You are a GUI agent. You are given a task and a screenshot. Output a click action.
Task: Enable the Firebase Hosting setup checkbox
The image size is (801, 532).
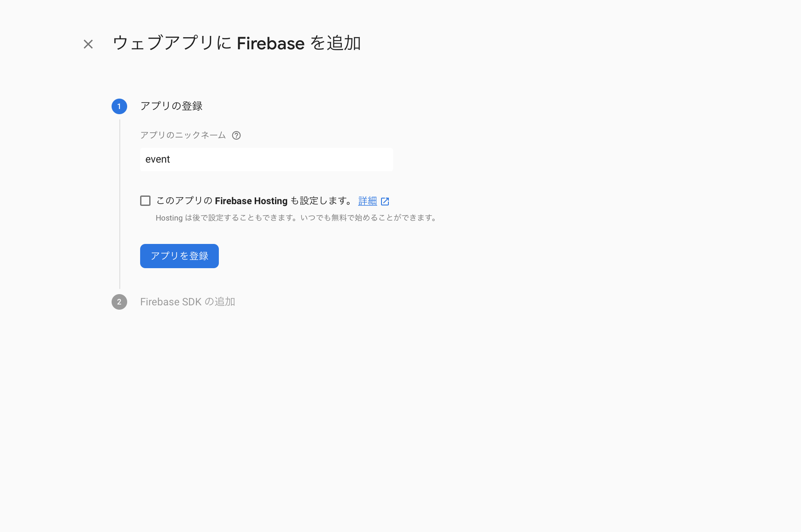coord(145,201)
